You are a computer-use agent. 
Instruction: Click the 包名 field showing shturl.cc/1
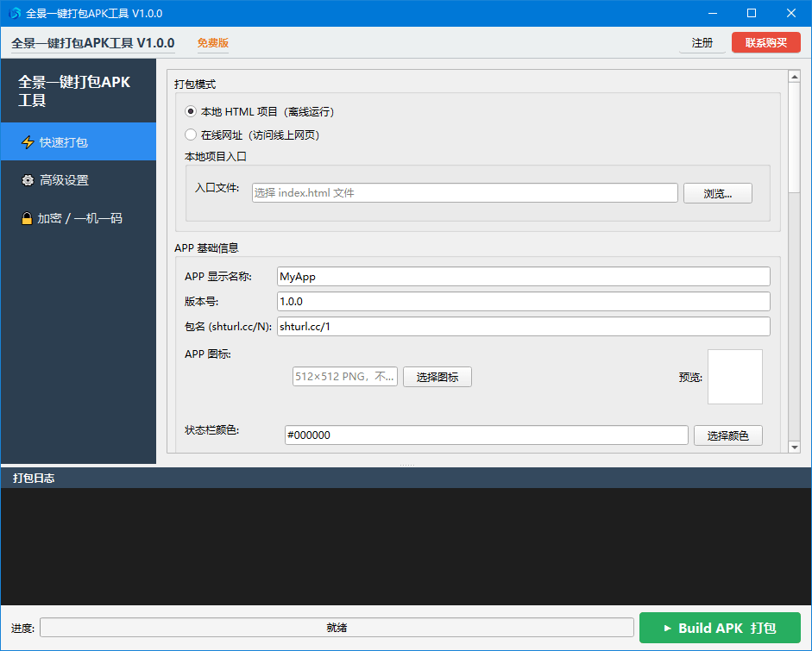[x=523, y=327]
